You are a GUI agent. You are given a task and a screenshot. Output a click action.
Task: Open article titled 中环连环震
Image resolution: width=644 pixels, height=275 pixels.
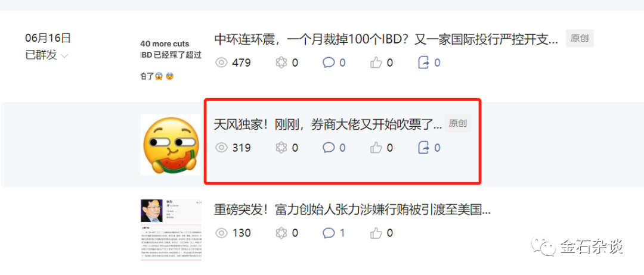(x=386, y=39)
